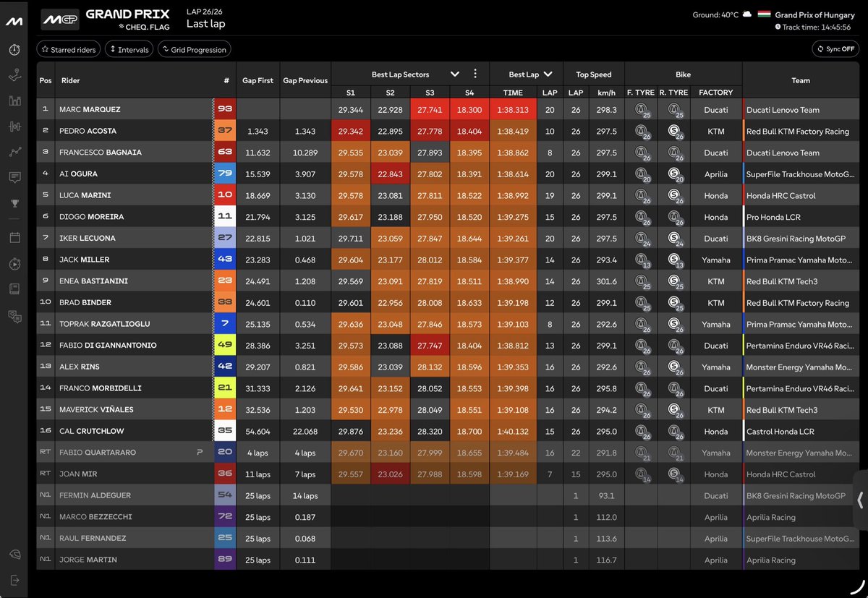Click the LAP 26/26 Last lap indicator

tap(206, 19)
